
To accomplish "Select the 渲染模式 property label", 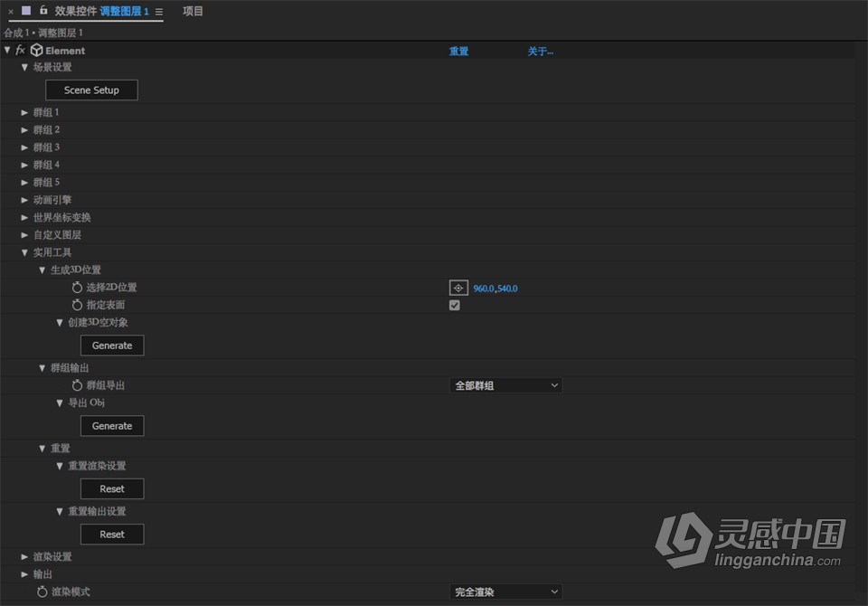I will 71,592.
